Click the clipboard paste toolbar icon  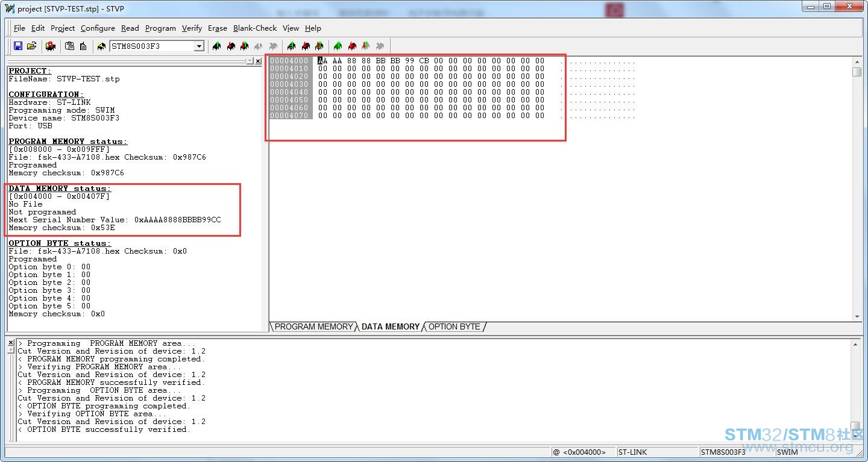69,46
